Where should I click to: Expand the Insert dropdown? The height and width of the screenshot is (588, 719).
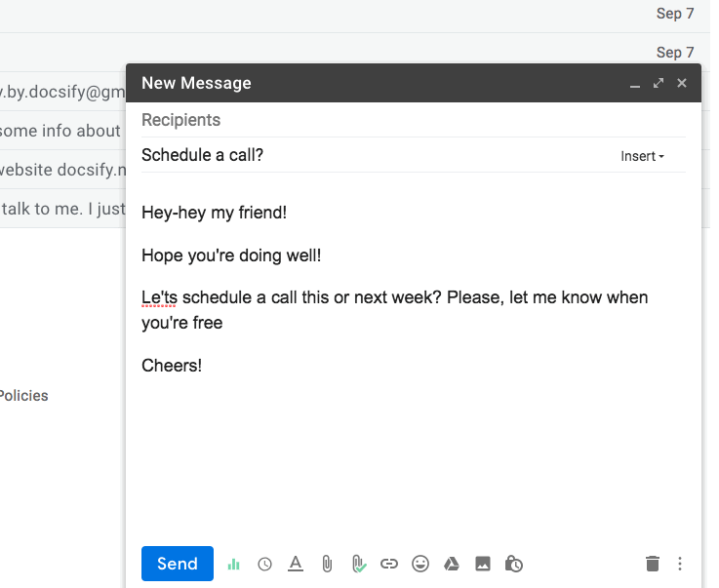pyautogui.click(x=642, y=156)
